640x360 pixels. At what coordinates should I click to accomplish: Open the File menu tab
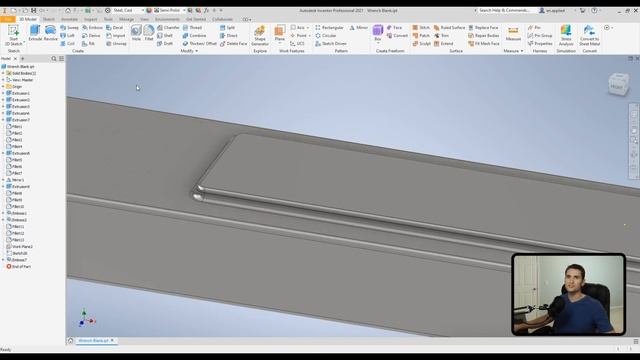8,19
